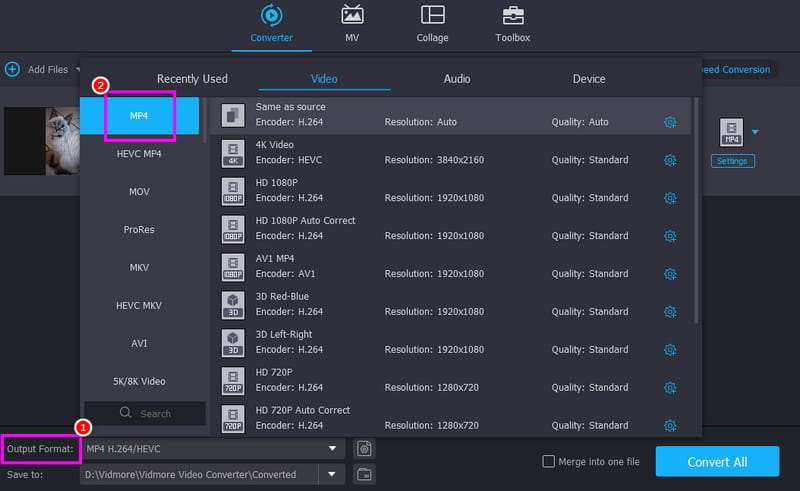Click the Add Files plus icon

pos(12,69)
